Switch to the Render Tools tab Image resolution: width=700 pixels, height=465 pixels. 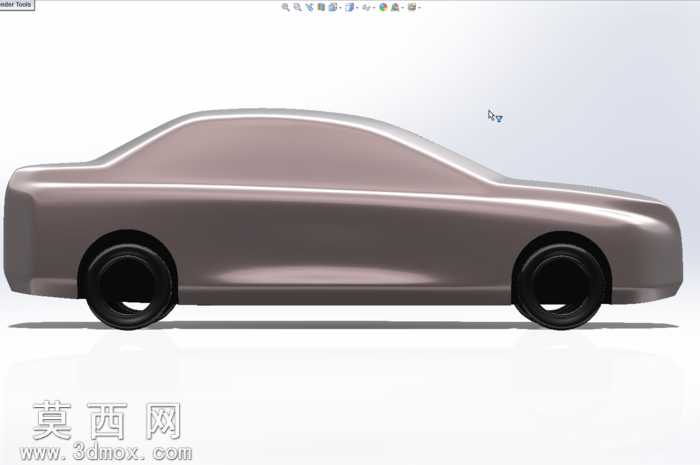click(17, 4)
